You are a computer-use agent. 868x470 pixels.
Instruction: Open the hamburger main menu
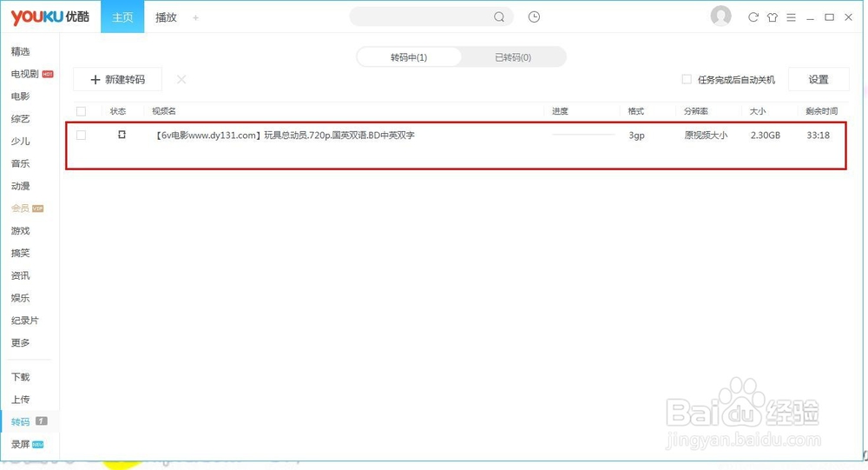791,17
